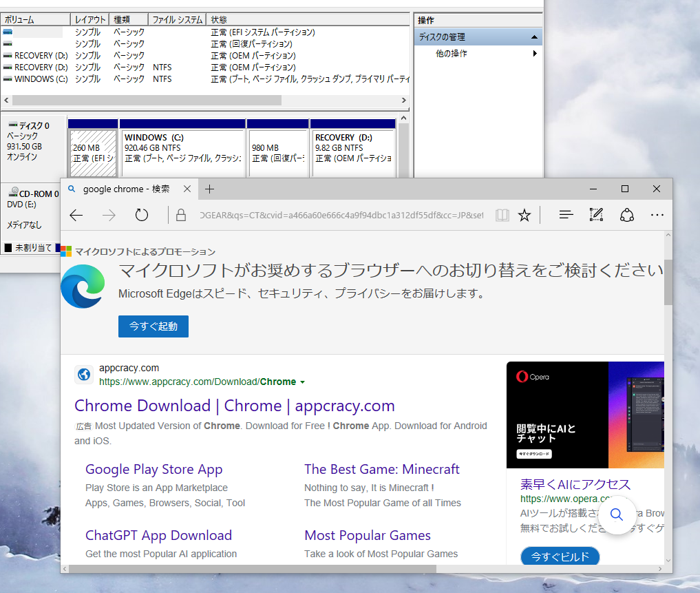Click volume list horizontal scrollbar thumb

pyautogui.click(x=147, y=100)
